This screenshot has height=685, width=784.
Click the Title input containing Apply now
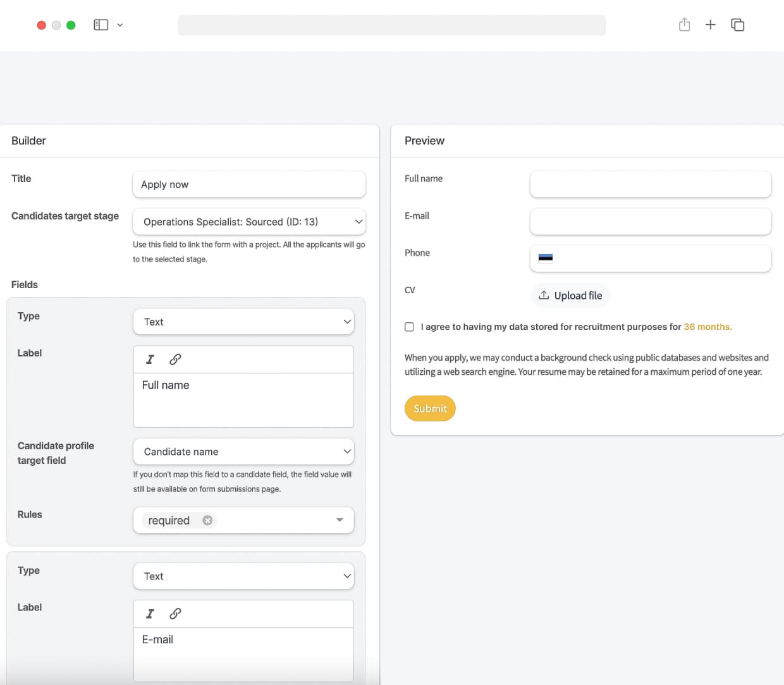249,185
